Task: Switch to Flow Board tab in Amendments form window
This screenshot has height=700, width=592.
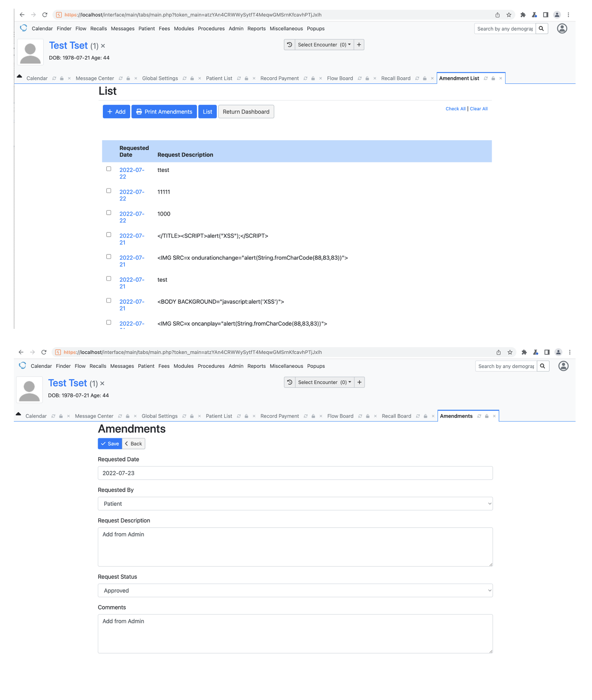Action: 340,416
